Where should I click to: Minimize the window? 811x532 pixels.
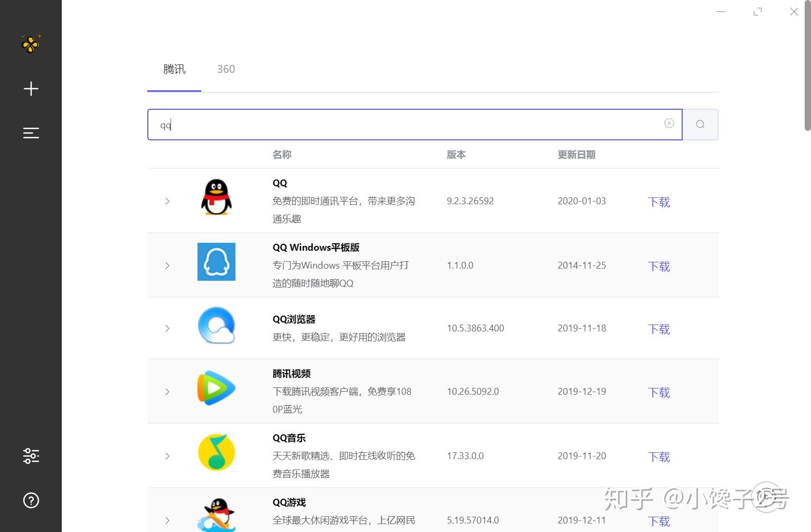(721, 12)
